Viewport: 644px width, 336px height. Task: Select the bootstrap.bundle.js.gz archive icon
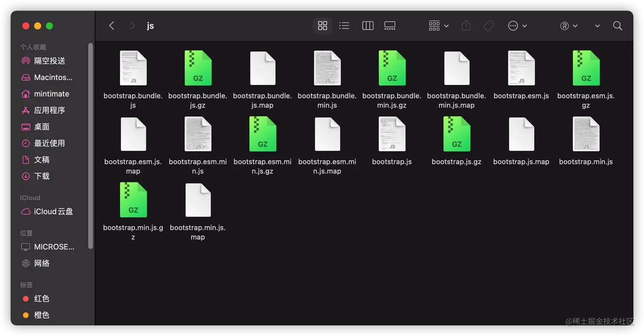click(198, 68)
